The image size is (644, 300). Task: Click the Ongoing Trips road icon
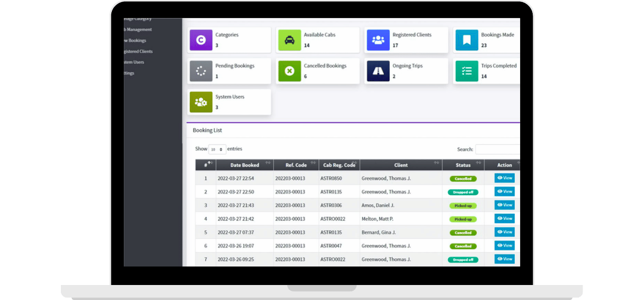tap(378, 71)
